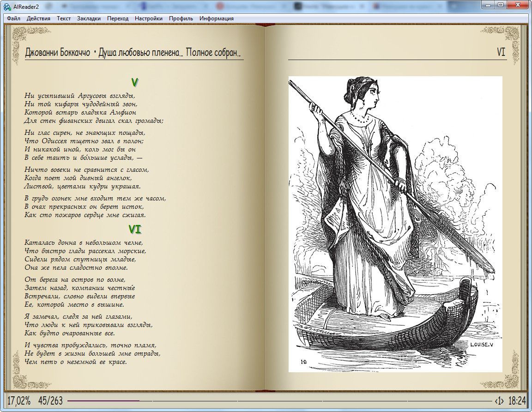Open the Текст menu
The image size is (532, 412).
click(64, 18)
